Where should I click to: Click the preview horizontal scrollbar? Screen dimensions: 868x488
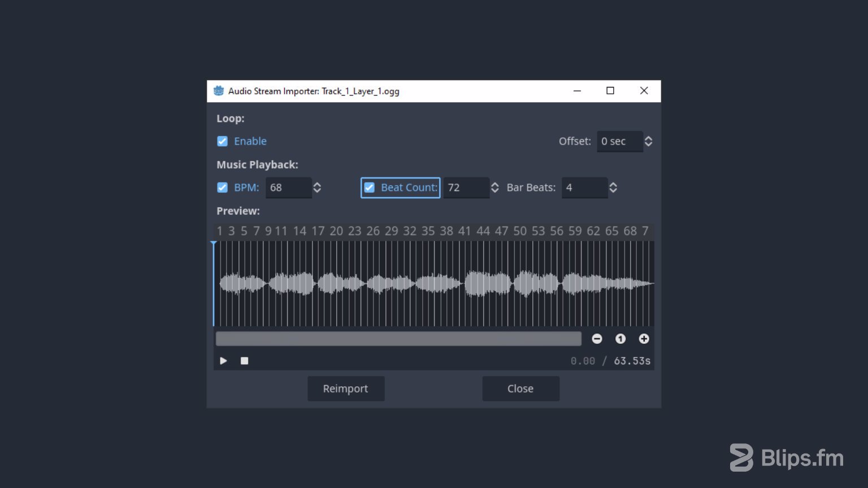pos(398,339)
